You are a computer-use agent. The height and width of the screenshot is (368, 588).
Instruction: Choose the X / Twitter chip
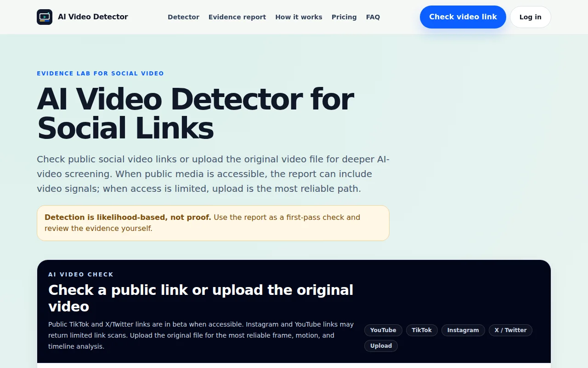tap(510, 330)
